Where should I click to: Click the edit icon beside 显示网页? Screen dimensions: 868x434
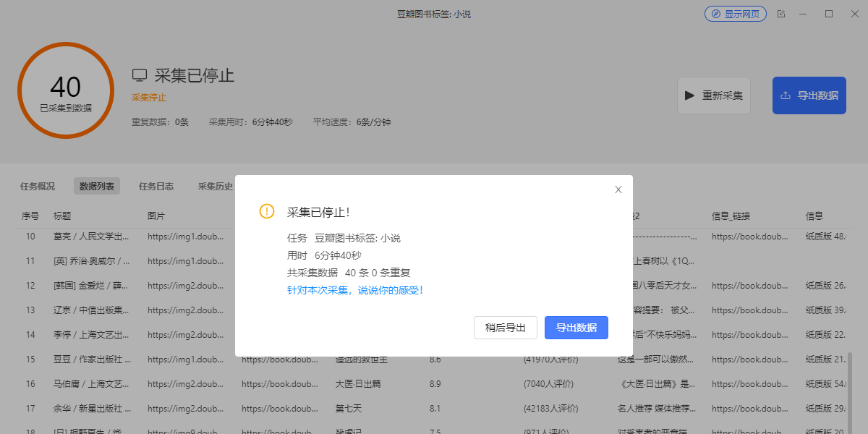pyautogui.click(x=781, y=14)
